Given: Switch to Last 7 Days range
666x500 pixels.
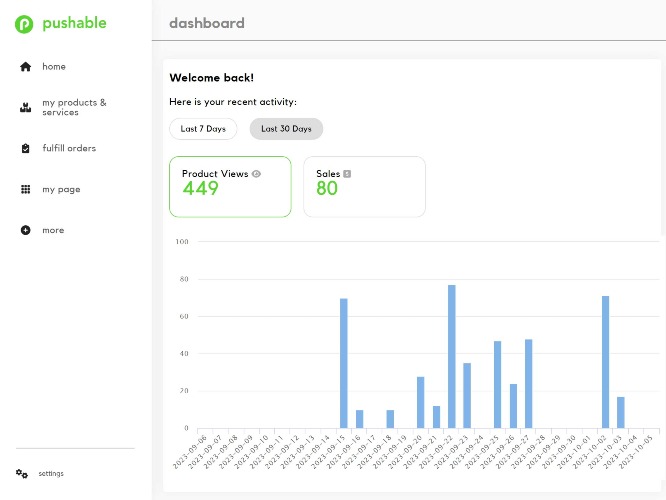Looking at the screenshot, I should (x=203, y=129).
